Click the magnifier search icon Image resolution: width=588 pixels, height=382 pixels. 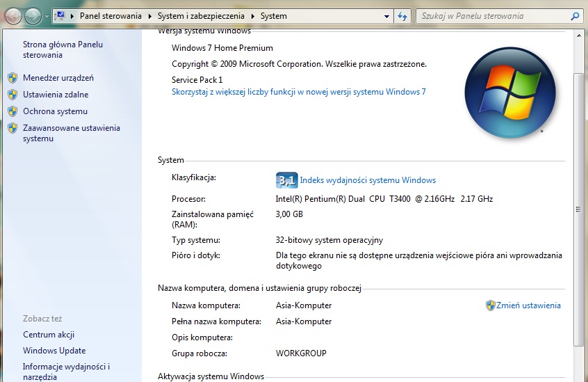coord(575,16)
